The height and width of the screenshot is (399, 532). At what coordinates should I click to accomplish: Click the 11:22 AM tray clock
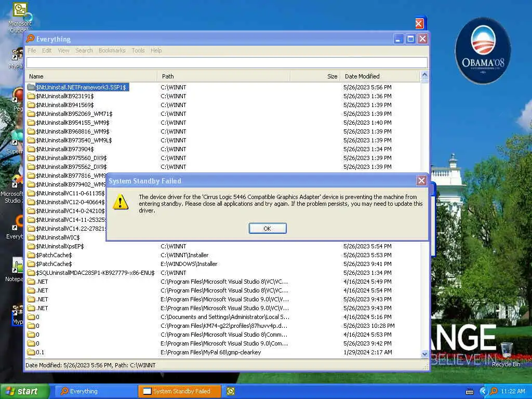pyautogui.click(x=513, y=391)
